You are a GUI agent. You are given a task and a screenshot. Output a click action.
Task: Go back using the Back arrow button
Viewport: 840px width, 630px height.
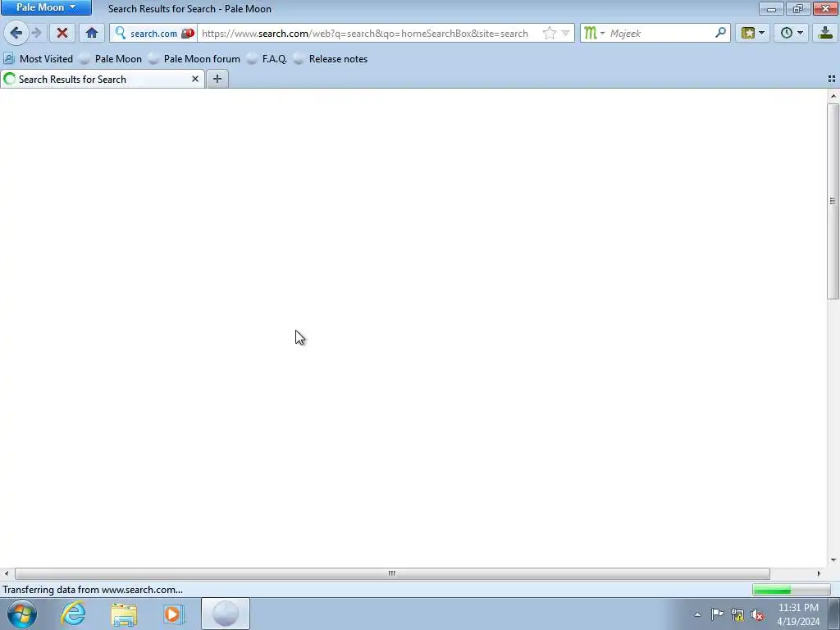point(16,33)
